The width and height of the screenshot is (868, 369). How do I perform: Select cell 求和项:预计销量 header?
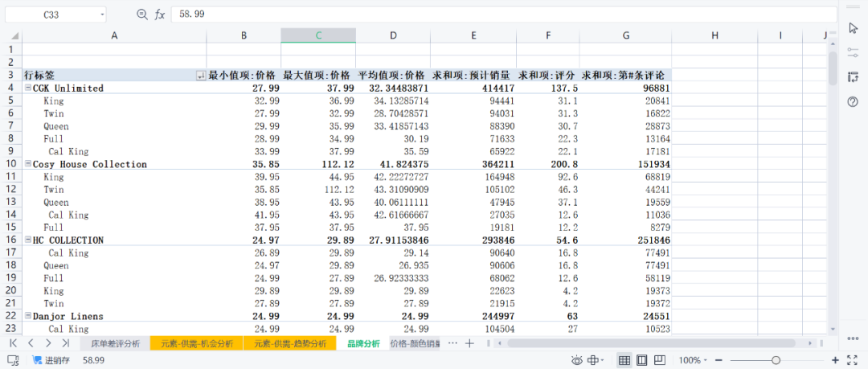(473, 76)
